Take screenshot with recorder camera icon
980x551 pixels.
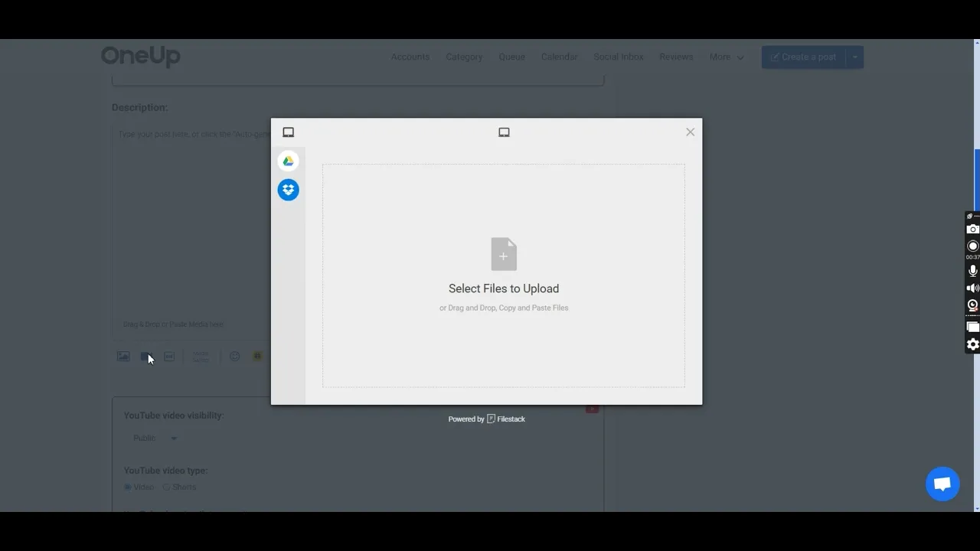973,229
